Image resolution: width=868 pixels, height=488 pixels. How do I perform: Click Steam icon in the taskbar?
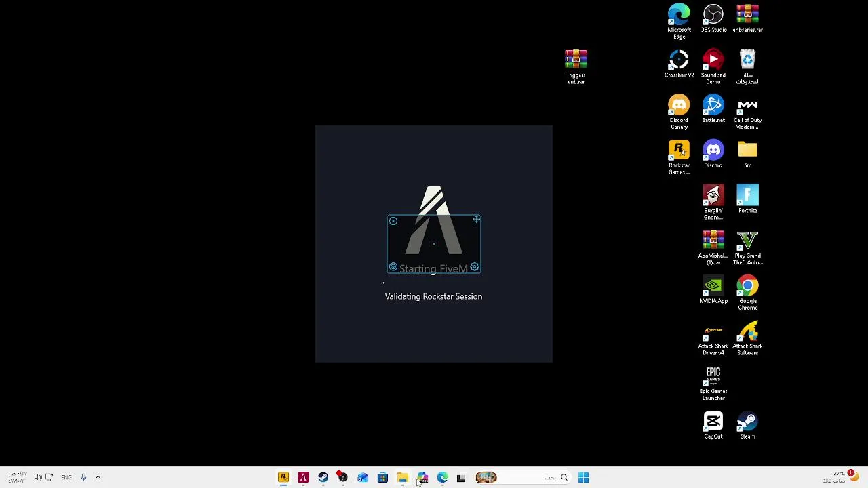coord(323,478)
